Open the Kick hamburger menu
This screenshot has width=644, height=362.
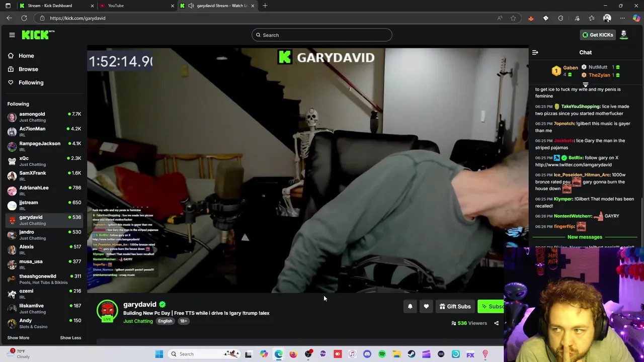point(12,35)
